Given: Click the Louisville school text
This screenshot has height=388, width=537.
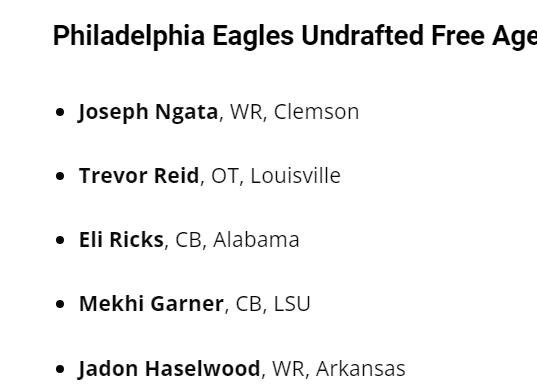Looking at the screenshot, I should [x=296, y=176].
